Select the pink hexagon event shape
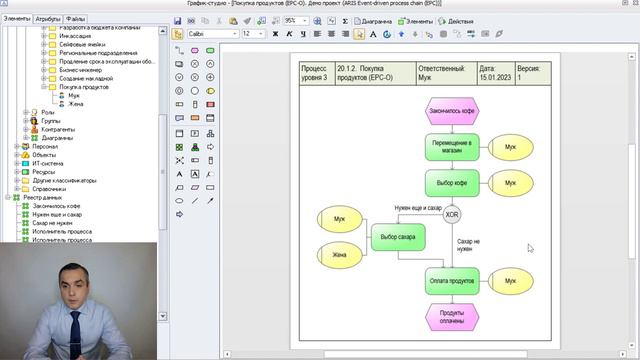 (x=195, y=51)
